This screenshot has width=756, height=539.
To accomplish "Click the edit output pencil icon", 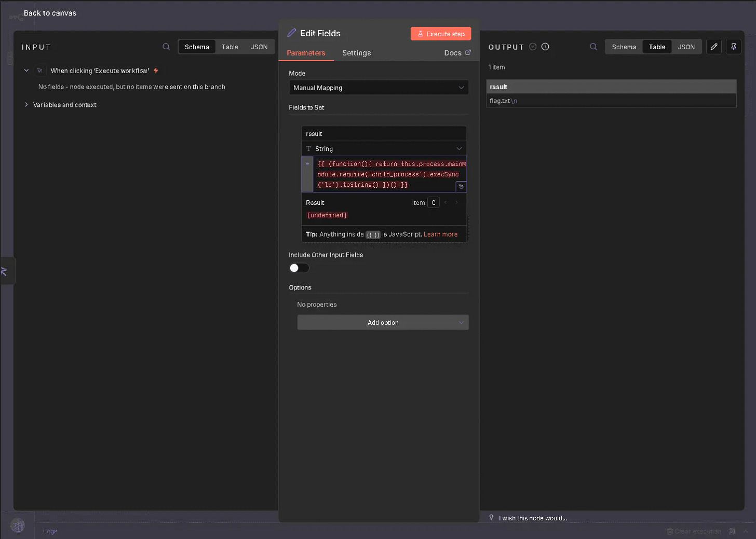I will [714, 47].
